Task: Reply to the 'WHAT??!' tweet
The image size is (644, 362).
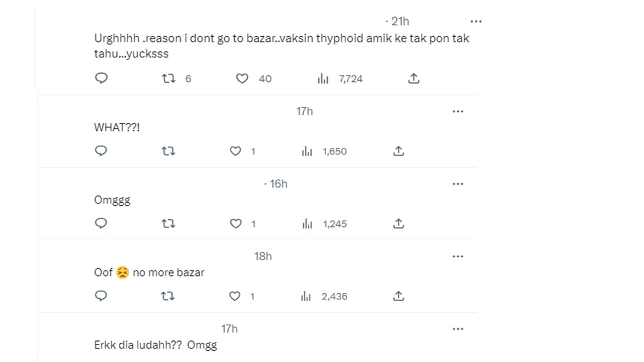Action: 101,151
